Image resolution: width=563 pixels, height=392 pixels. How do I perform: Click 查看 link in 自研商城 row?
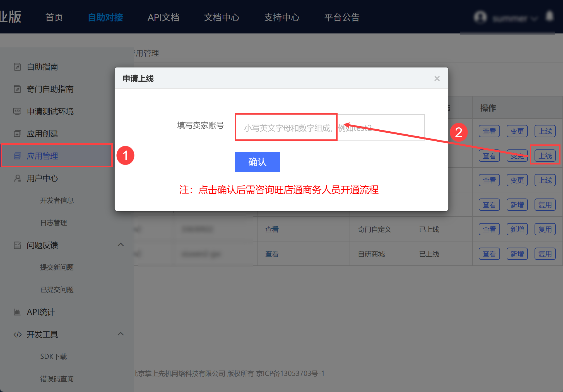pyautogui.click(x=272, y=254)
